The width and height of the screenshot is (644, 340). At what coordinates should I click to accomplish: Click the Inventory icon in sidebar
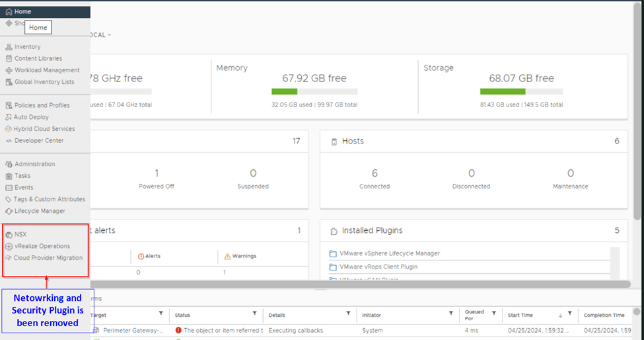[x=9, y=47]
